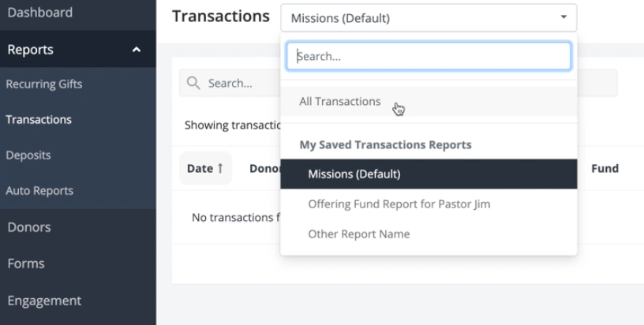This screenshot has height=325, width=644.
Task: Select All Transactions option
Action: click(340, 102)
